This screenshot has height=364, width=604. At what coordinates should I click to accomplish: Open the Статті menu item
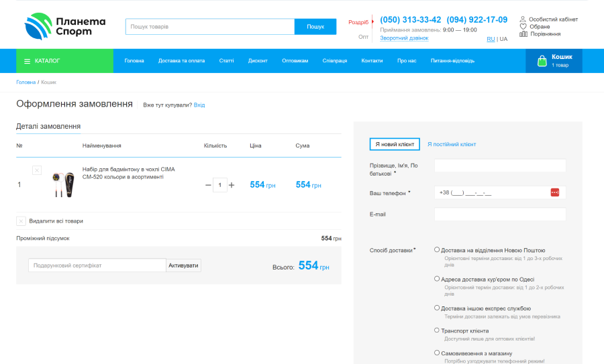pyautogui.click(x=227, y=61)
